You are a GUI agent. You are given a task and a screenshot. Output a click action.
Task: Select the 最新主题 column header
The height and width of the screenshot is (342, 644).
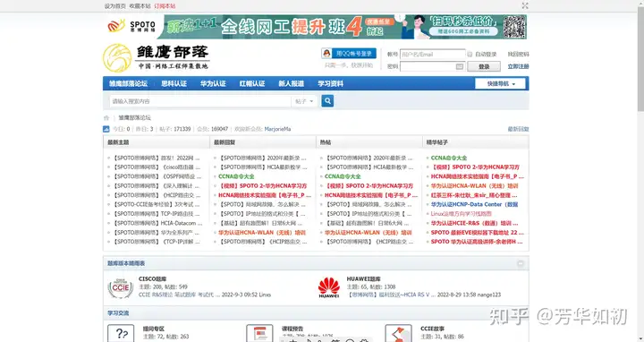pyautogui.click(x=118, y=142)
